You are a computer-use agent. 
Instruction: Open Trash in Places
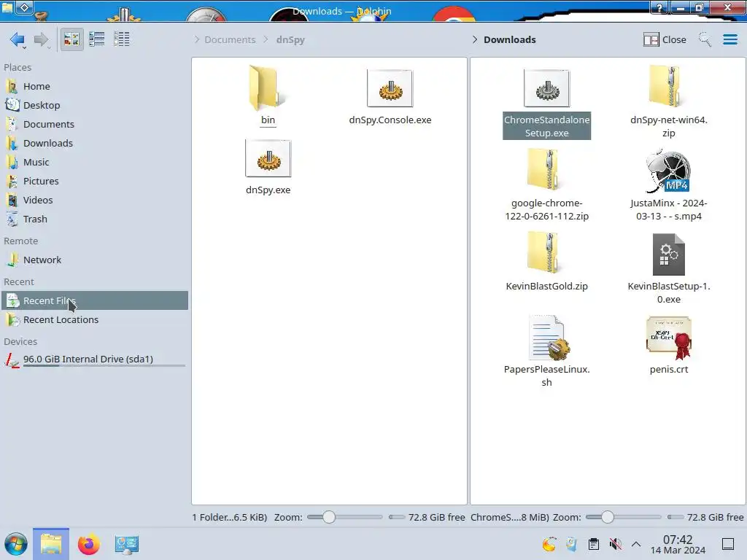(x=94, y=219)
